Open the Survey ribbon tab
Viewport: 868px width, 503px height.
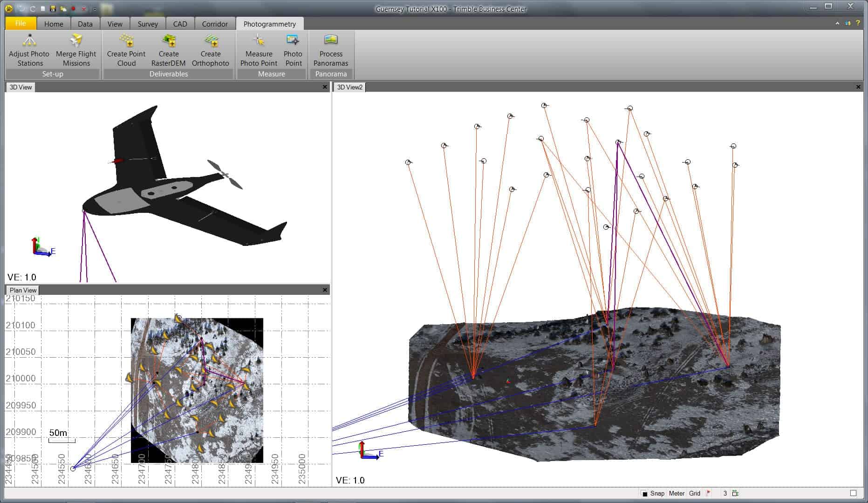coord(147,23)
